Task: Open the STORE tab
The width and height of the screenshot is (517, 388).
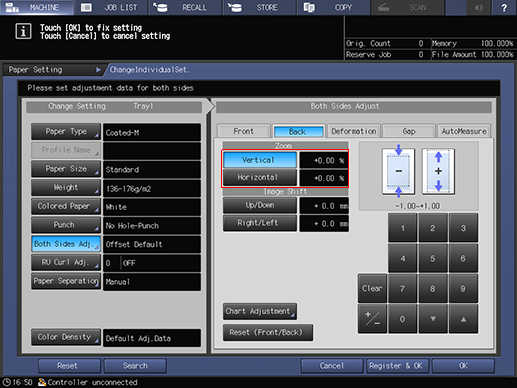Action: 259,7
